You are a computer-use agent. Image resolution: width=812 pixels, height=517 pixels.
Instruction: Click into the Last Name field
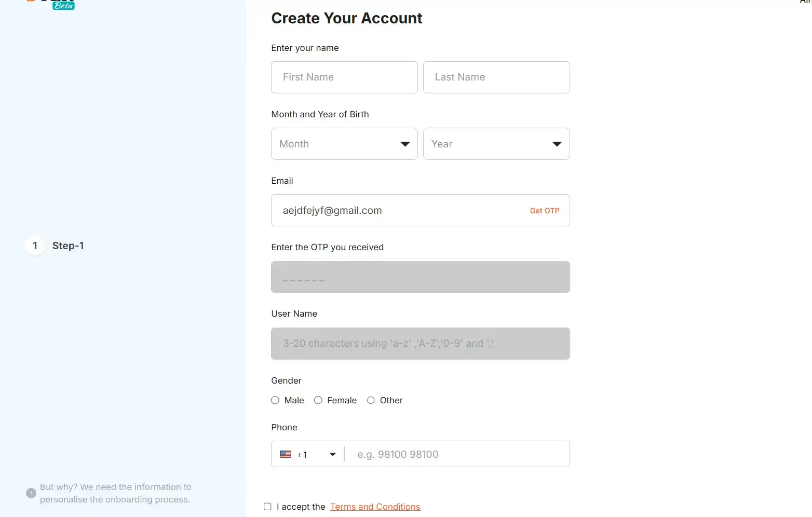[x=496, y=77]
